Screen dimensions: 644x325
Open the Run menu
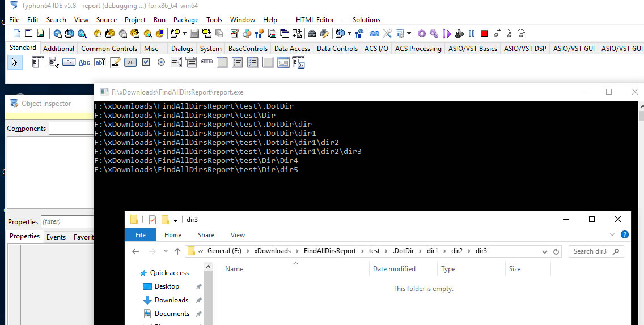[159, 20]
